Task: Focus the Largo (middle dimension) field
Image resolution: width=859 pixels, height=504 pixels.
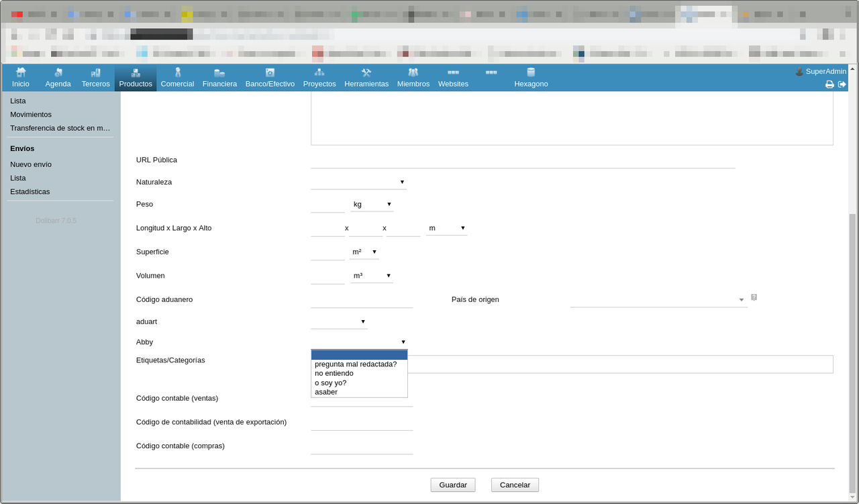Action: (x=366, y=228)
